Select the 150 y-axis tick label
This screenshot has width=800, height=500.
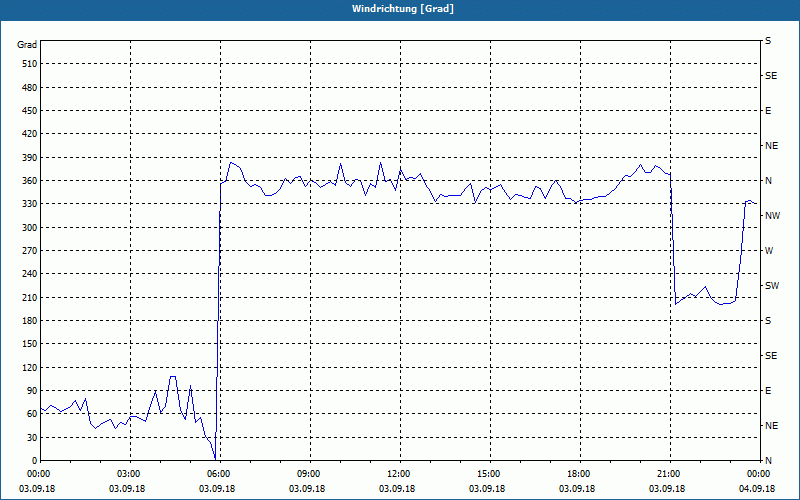(30, 344)
